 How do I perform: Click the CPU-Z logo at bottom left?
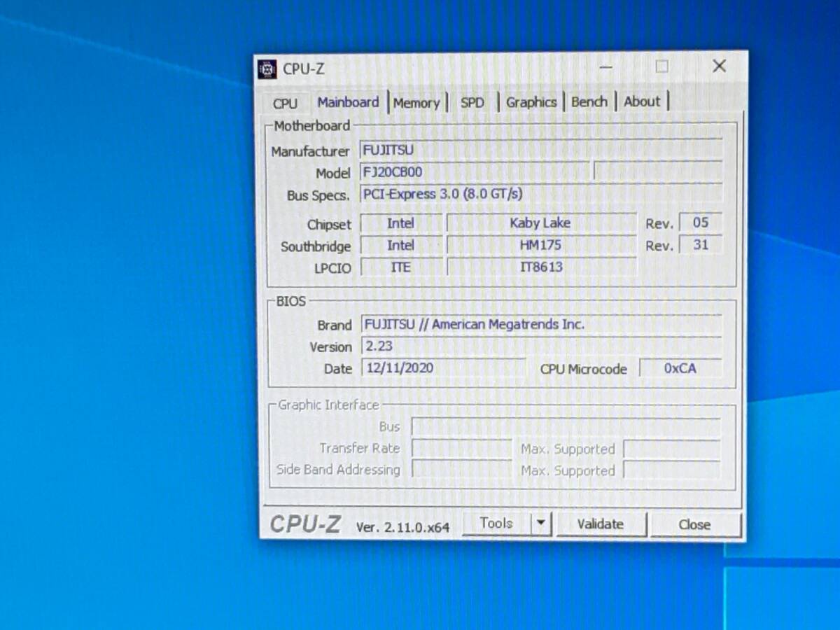tap(305, 524)
